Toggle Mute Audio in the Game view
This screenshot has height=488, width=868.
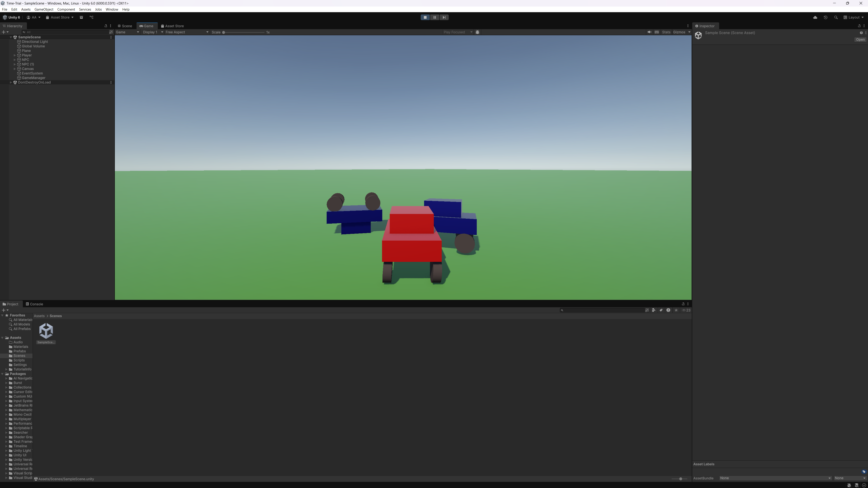pos(649,32)
